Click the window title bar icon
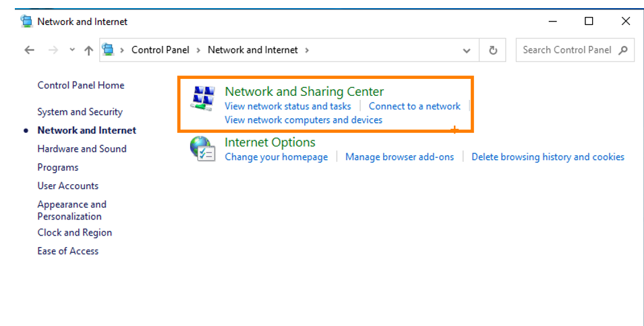The image size is (644, 326). tap(26, 21)
